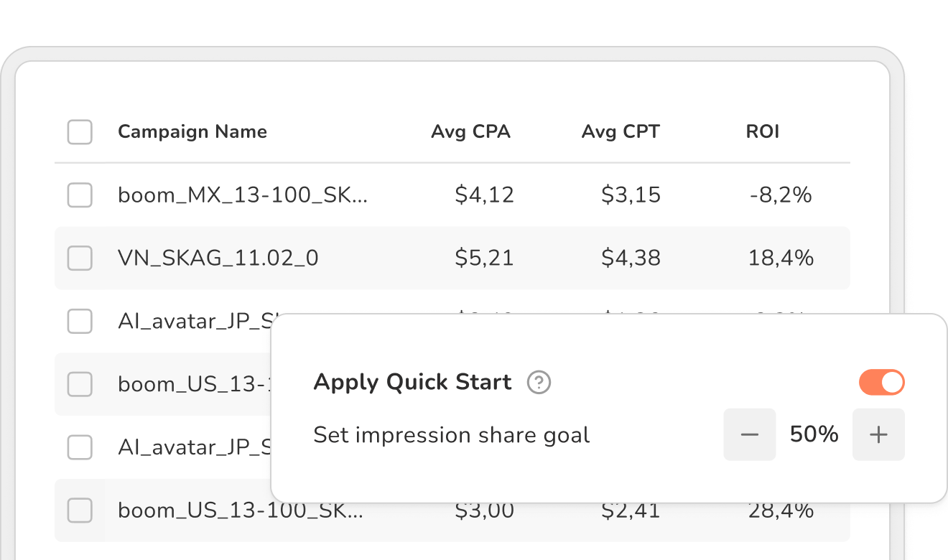Open the boom_MX_13-100_SK campaign name

point(243,195)
